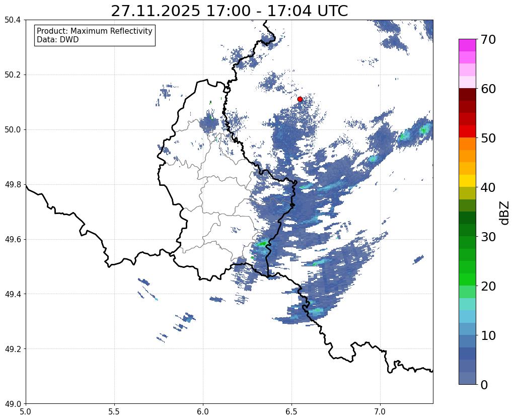Click the longitude tick label '7.0'

click(x=380, y=411)
